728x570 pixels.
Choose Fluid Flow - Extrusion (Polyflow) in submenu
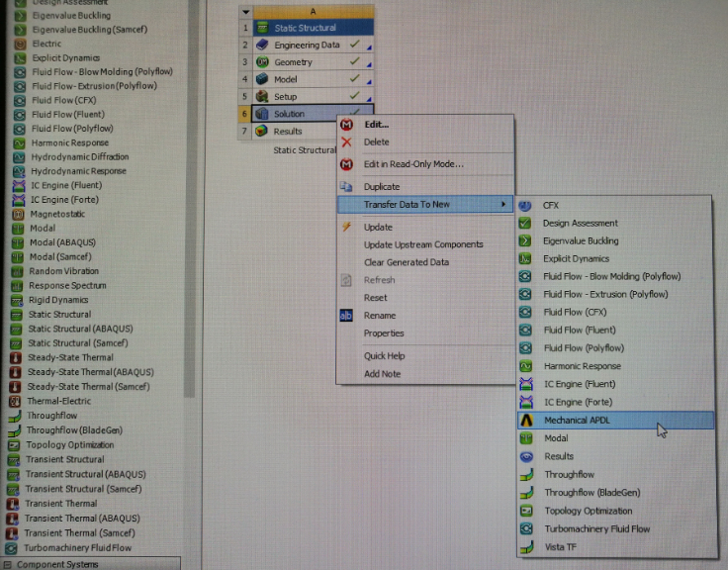point(606,295)
